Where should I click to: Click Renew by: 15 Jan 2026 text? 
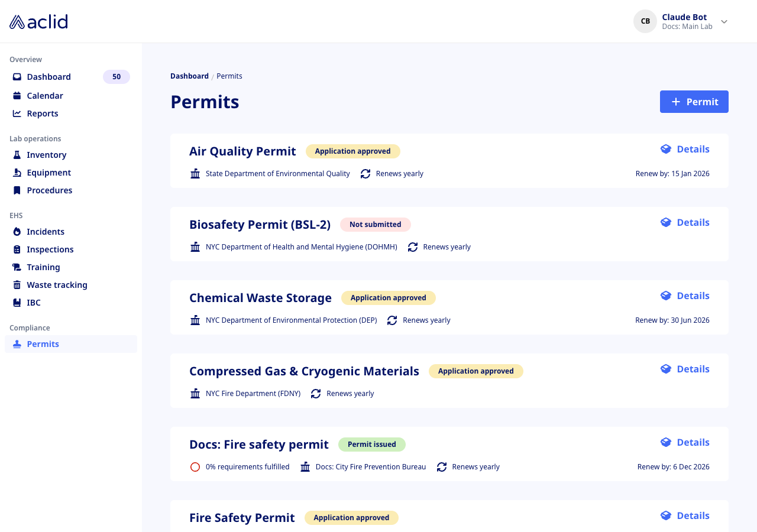tap(672, 174)
